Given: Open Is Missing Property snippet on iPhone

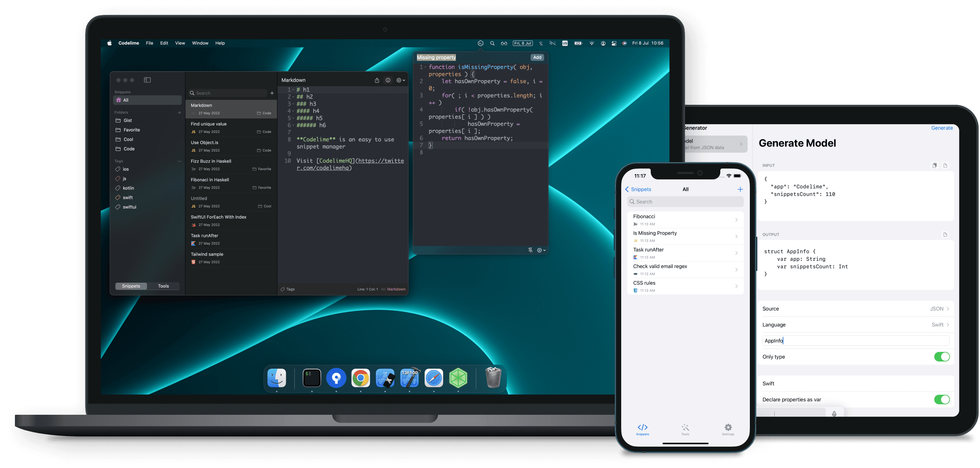Looking at the screenshot, I should [685, 236].
